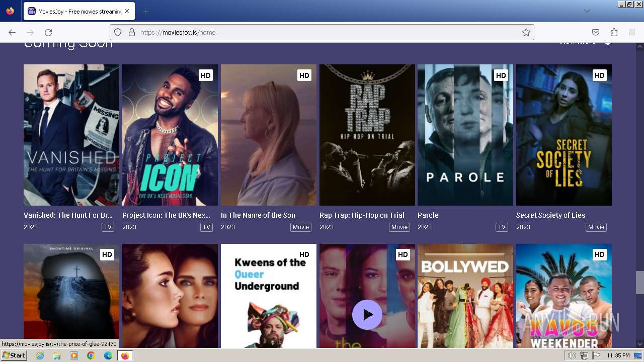
Task: Open the Action Center flag icon
Action: 596,355
